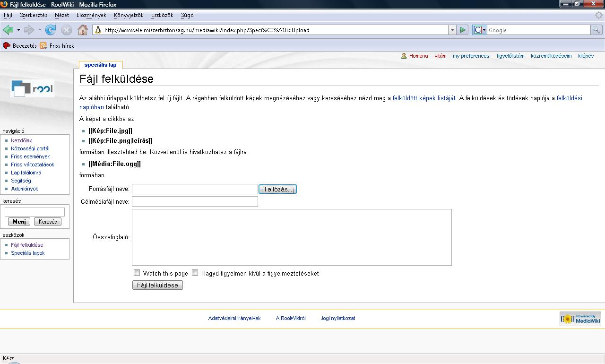Click into the Összefoglaló text area
The width and height of the screenshot is (605, 364).
292,237
